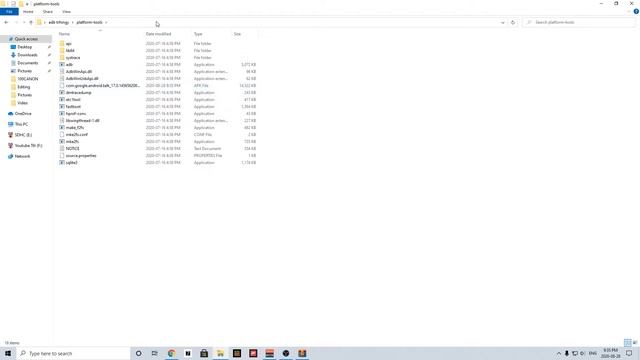Viewport: 640px width, 360px height.
Task: Open the lib64 folder
Action: [x=70, y=51]
